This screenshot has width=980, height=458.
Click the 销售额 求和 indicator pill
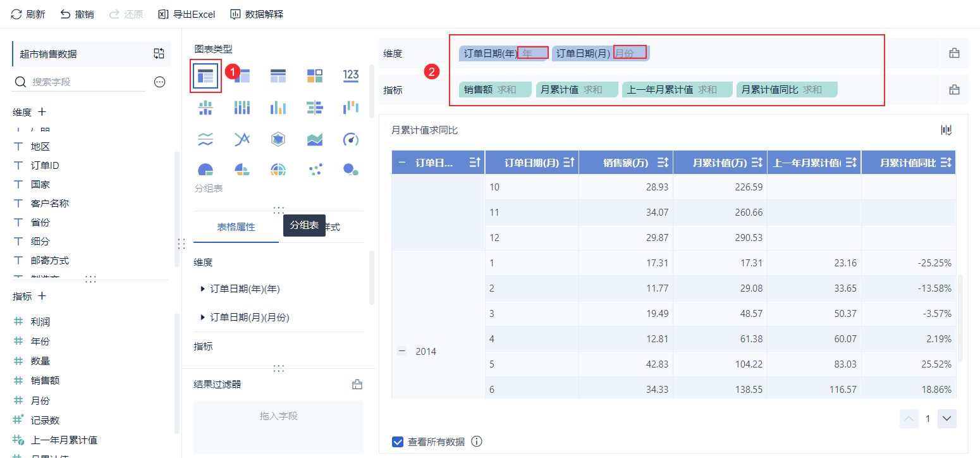click(x=495, y=90)
